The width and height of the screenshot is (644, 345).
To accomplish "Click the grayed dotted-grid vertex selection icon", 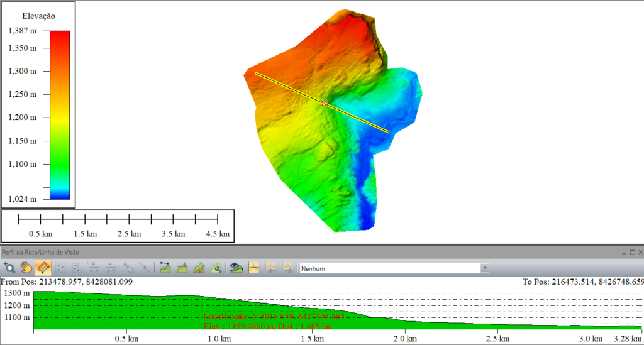I will click(x=60, y=268).
